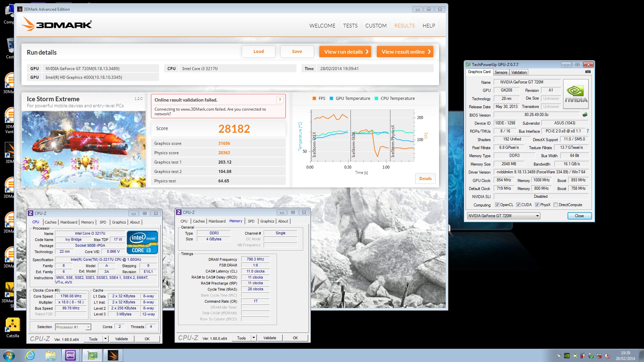Click the NVIDIA tray icon in system tray
This screenshot has width=644, height=362.
[567, 356]
